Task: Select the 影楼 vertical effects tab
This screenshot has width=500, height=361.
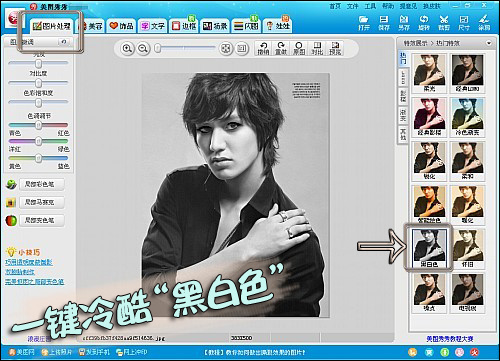Action: point(403,96)
